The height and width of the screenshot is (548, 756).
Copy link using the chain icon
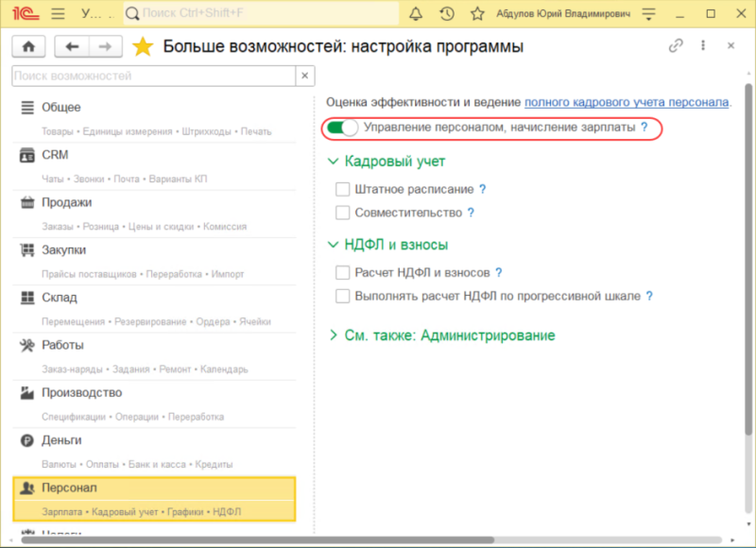(x=676, y=46)
